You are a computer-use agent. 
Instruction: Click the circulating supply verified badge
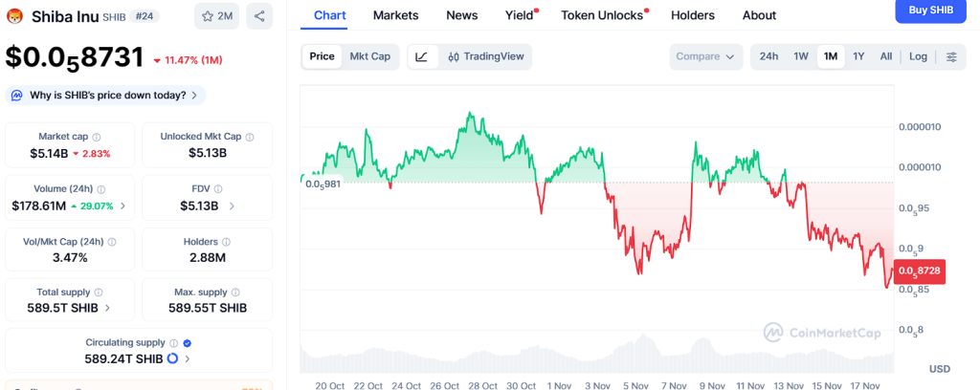pos(188,342)
